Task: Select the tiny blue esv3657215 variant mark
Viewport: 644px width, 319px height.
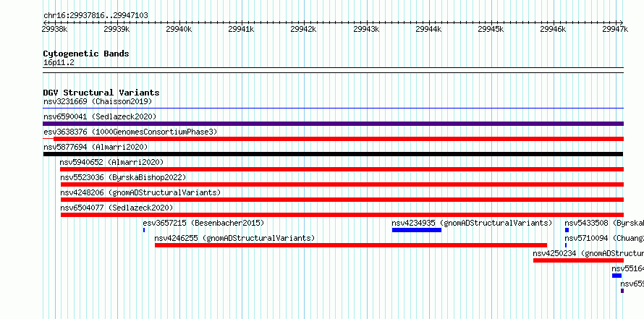Action: [x=144, y=230]
